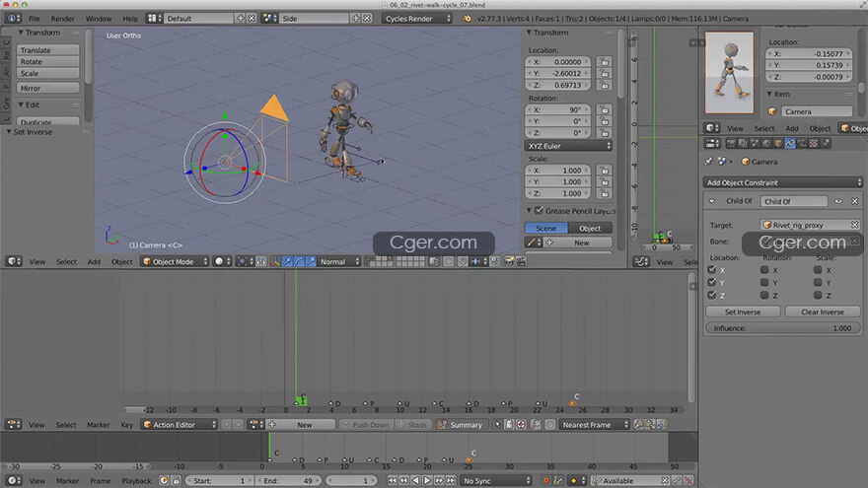Enable Scale X in Child Of constraint
This screenshot has height=488, width=868.
click(x=818, y=269)
